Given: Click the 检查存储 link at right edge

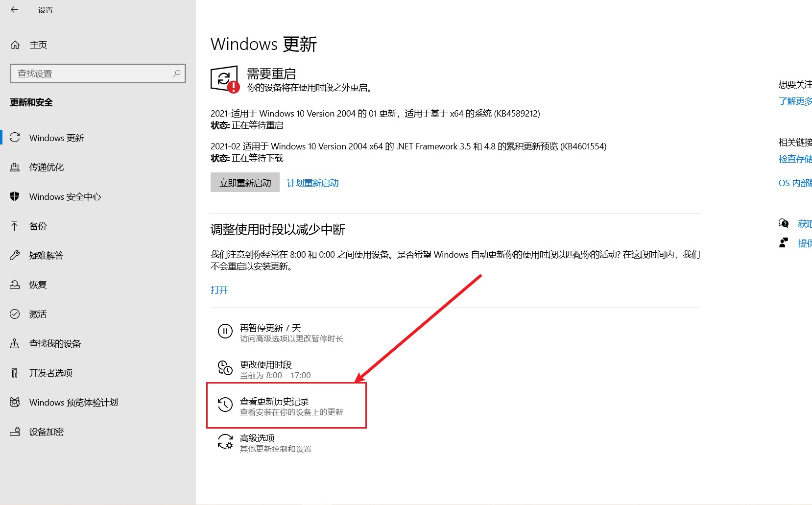Looking at the screenshot, I should point(795,159).
